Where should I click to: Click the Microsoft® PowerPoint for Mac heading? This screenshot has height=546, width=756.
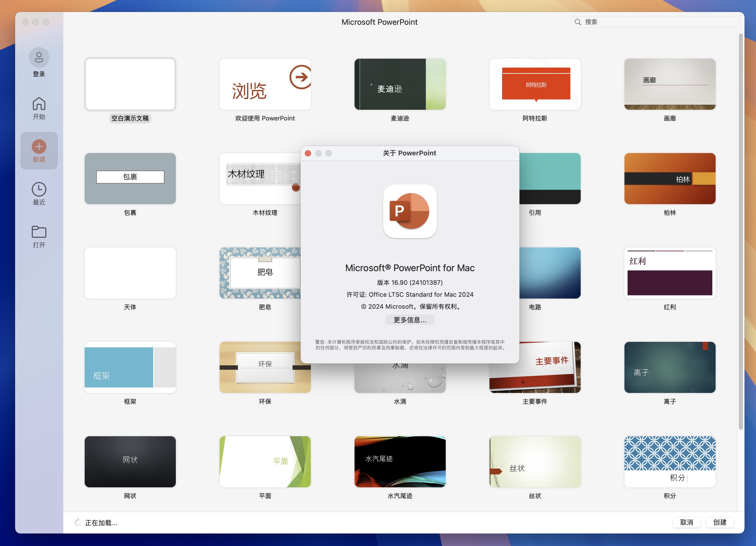pos(410,268)
